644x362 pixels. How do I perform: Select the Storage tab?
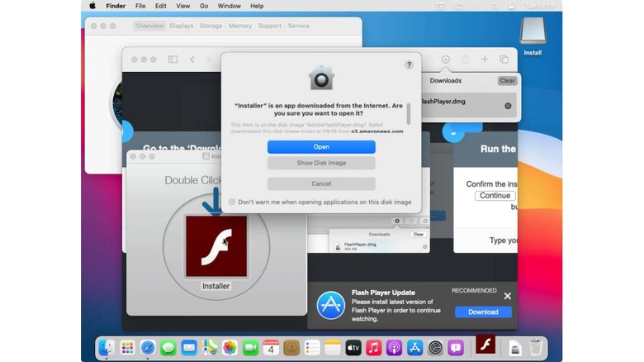click(x=211, y=26)
